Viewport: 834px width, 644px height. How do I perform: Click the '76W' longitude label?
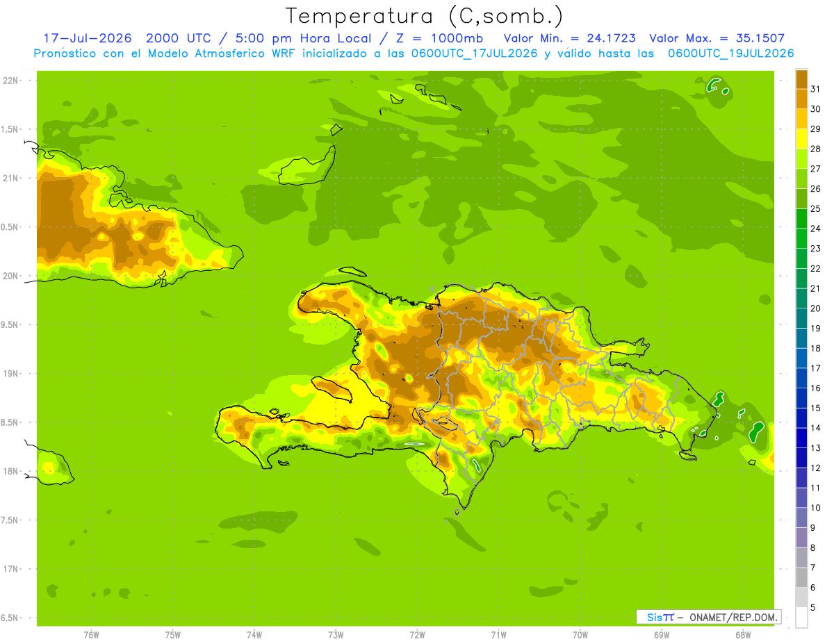pyautogui.click(x=91, y=635)
